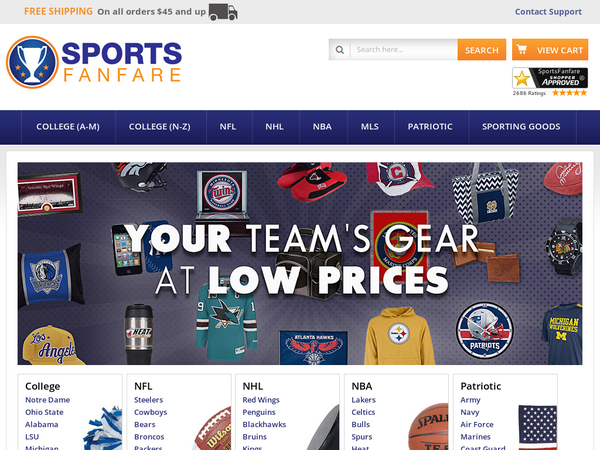Click the Spalding basketball image in the NBA card
The image size is (600, 450).
(x=428, y=427)
